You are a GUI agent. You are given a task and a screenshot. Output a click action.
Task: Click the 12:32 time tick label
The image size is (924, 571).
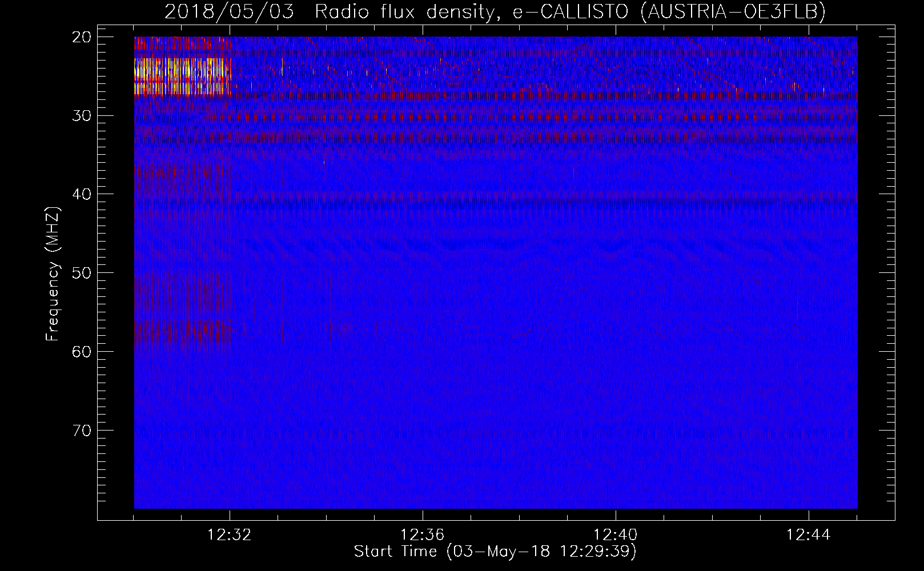coord(229,535)
